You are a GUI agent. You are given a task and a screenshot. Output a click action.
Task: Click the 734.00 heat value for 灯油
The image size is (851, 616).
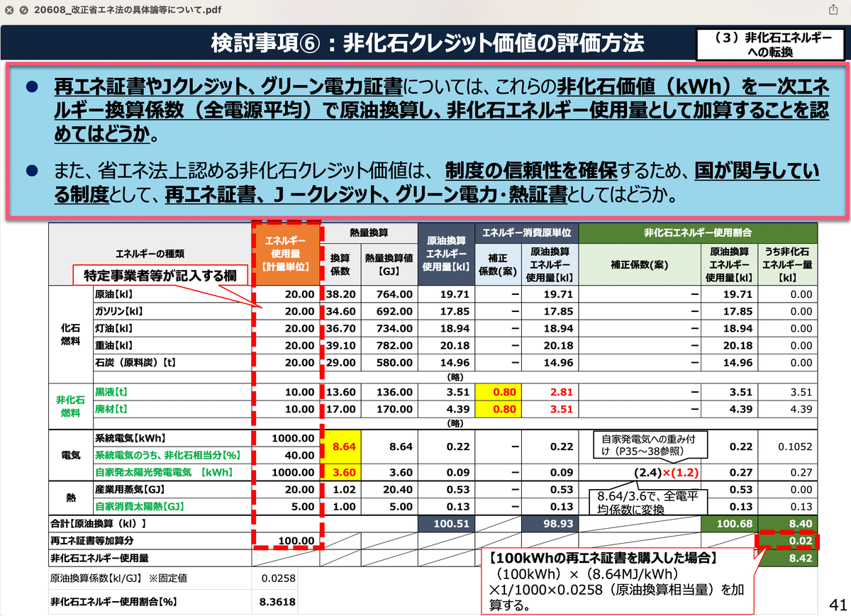(395, 328)
